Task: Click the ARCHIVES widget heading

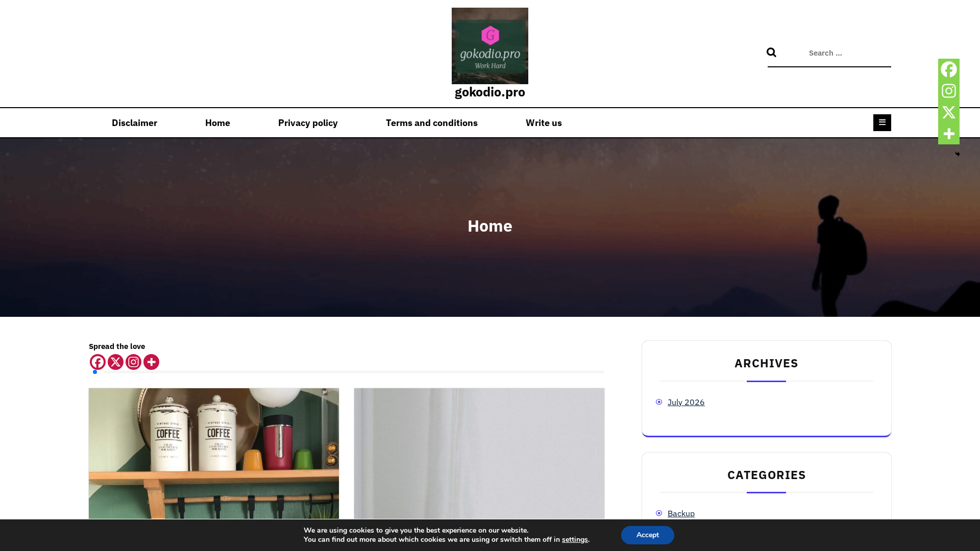Action: pyautogui.click(x=766, y=363)
